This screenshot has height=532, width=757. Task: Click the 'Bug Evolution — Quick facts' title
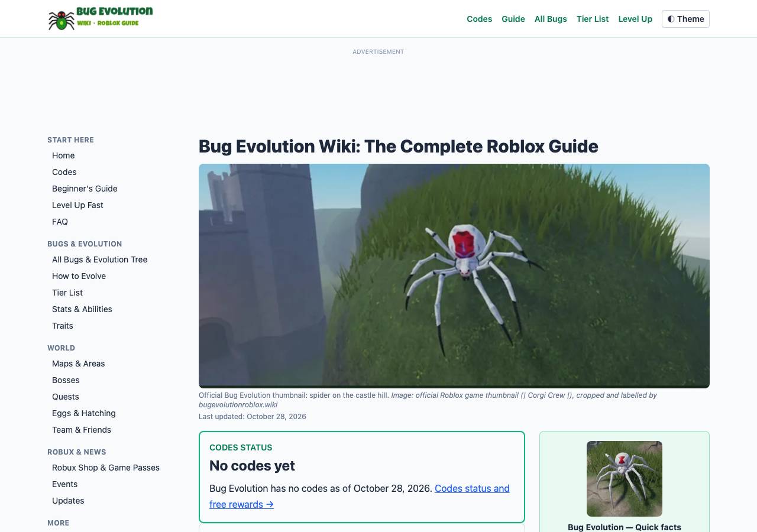pyautogui.click(x=625, y=527)
